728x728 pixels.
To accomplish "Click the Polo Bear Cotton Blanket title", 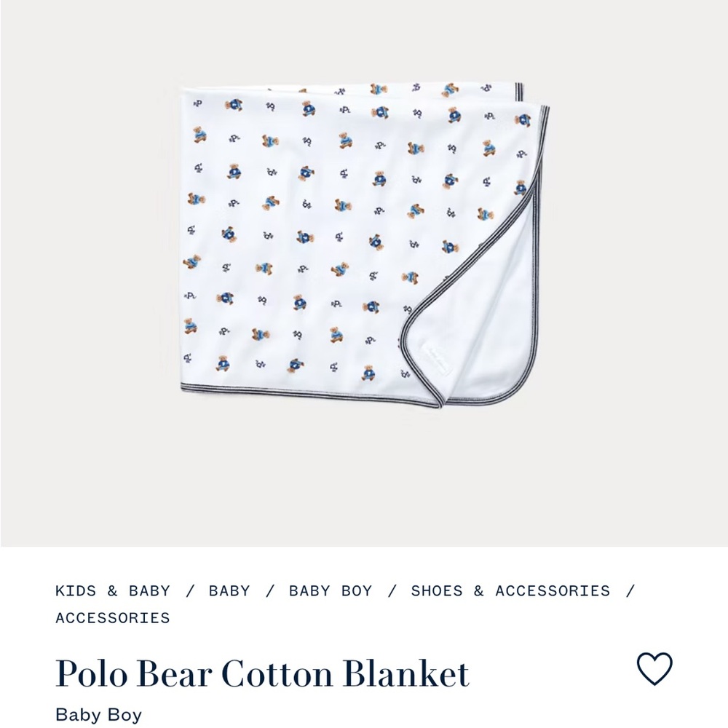I will [264, 673].
